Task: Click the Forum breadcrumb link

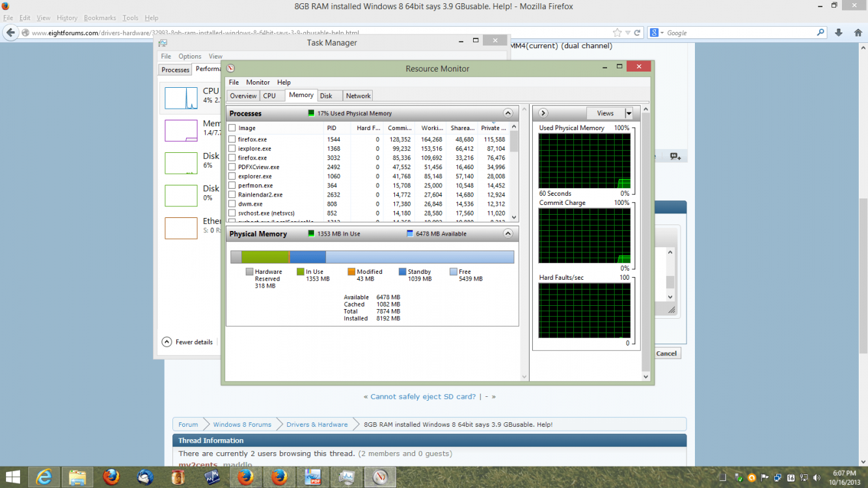Action: click(188, 424)
